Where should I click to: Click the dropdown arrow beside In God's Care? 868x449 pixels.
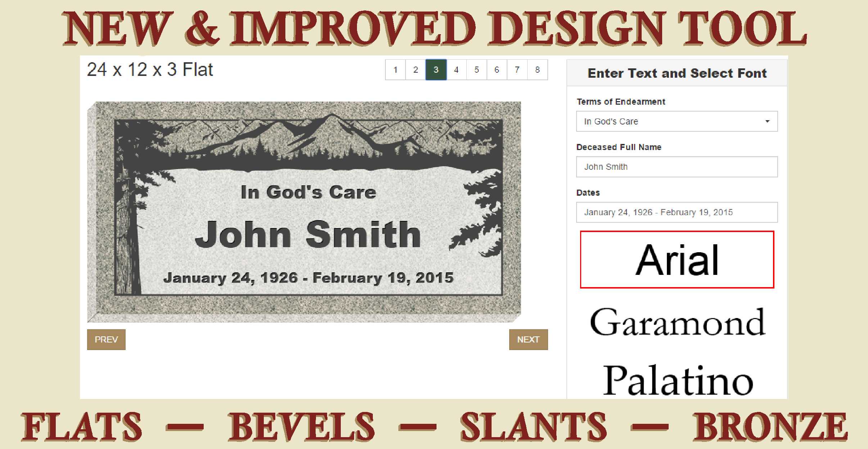click(x=767, y=122)
